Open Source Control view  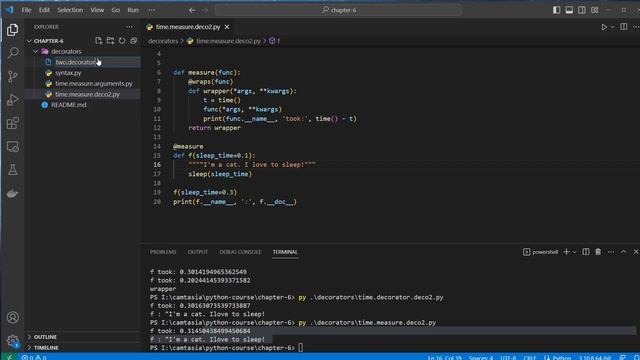point(13,76)
